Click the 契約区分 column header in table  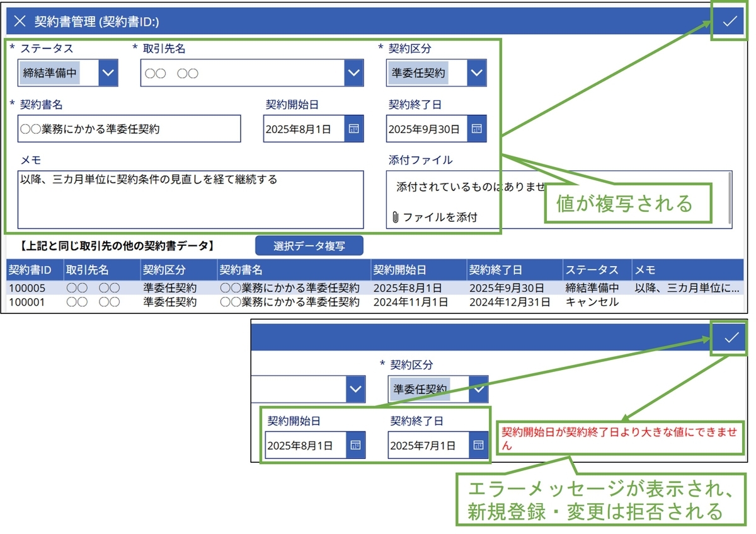(x=179, y=270)
